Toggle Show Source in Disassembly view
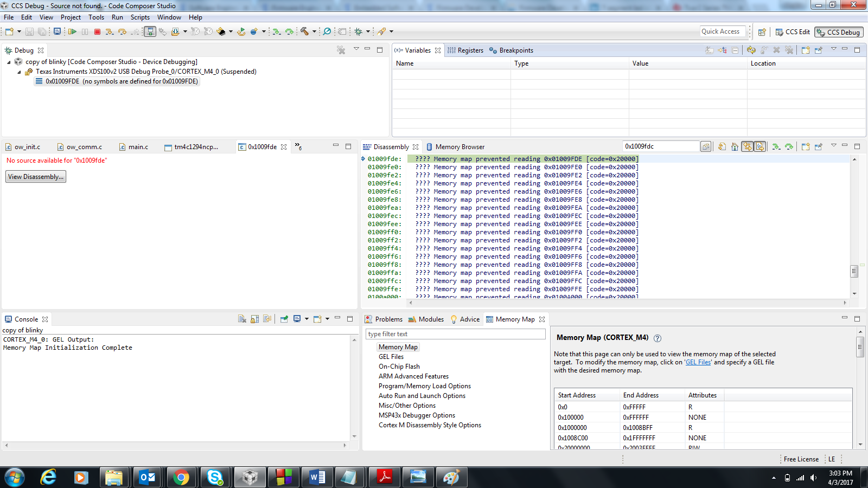The height and width of the screenshot is (488, 868). coord(760,146)
